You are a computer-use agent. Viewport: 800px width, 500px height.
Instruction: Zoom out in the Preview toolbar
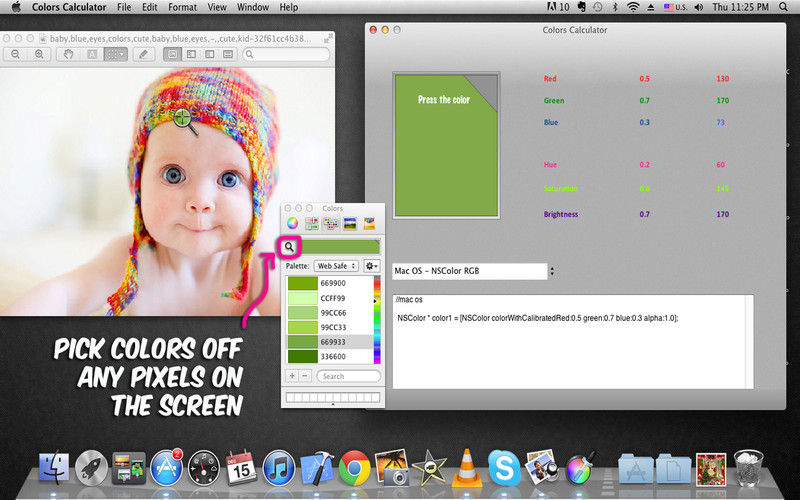pos(16,54)
